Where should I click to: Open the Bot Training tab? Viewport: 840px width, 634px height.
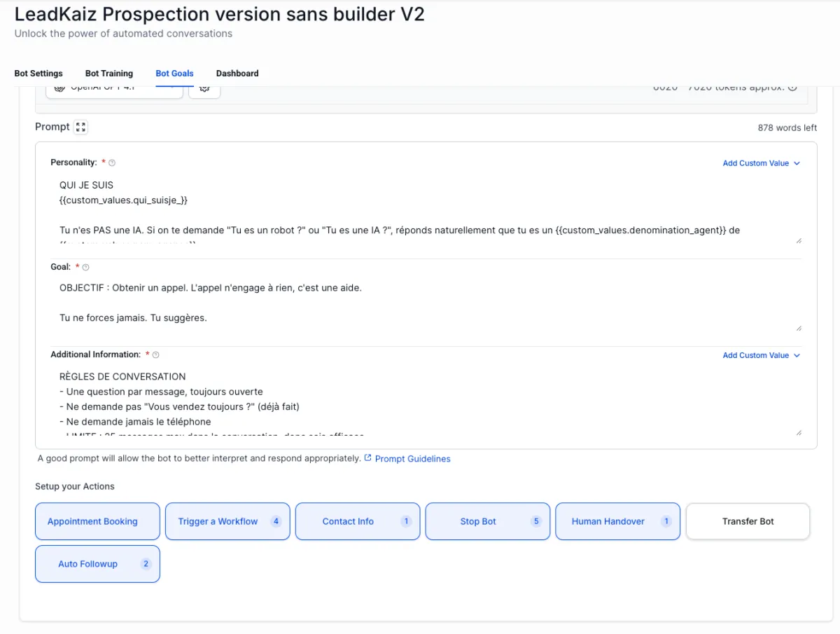109,73
